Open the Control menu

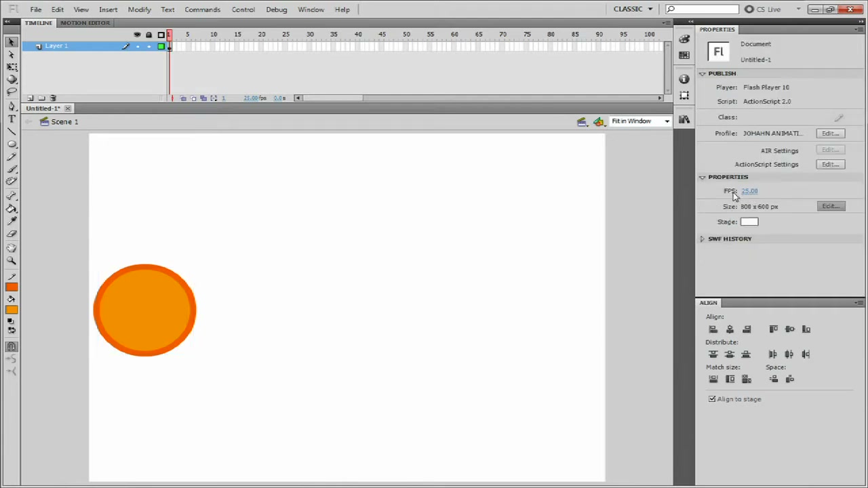[x=243, y=9]
